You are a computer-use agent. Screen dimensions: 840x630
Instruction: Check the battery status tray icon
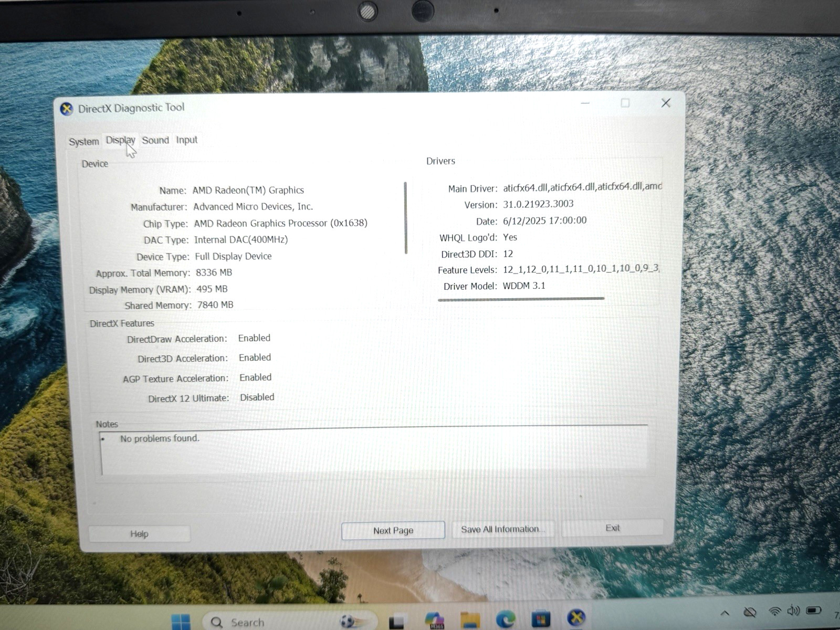click(814, 611)
